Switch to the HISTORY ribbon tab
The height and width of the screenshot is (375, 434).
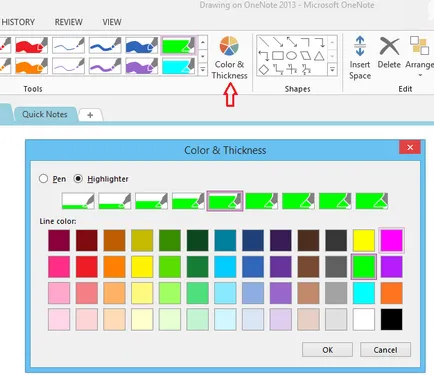(x=18, y=22)
